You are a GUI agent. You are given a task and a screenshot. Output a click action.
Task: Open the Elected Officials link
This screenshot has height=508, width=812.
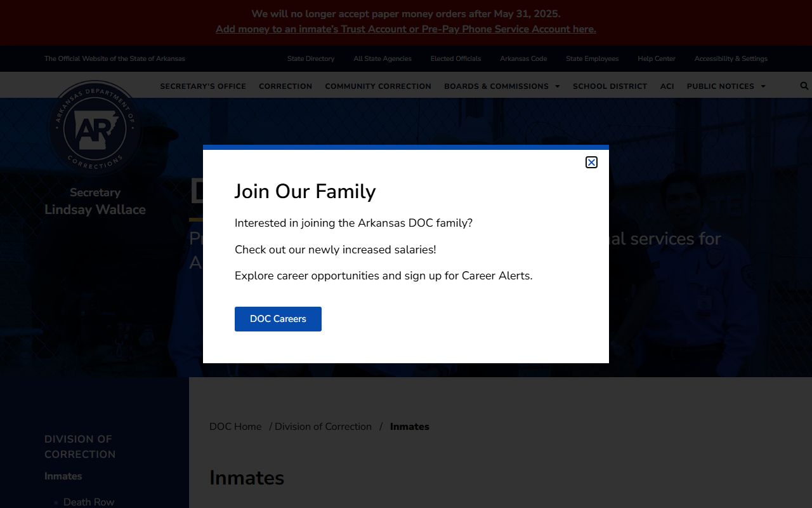455,58
